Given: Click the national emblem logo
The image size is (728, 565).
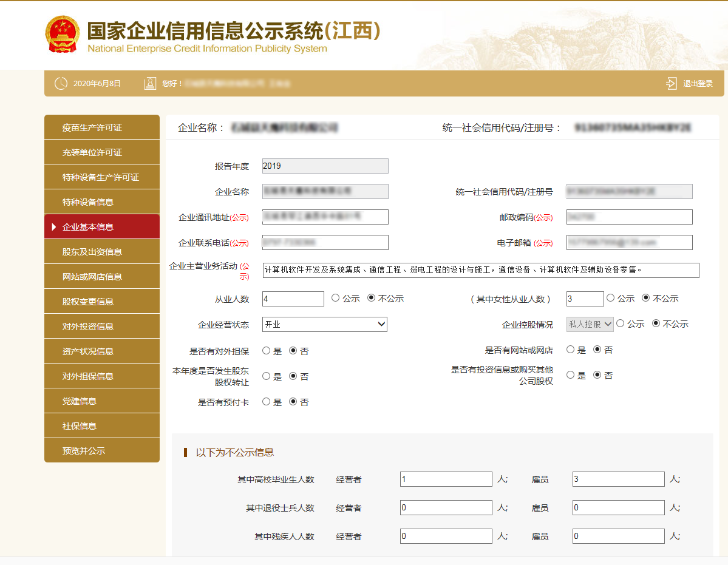Looking at the screenshot, I should [63, 34].
